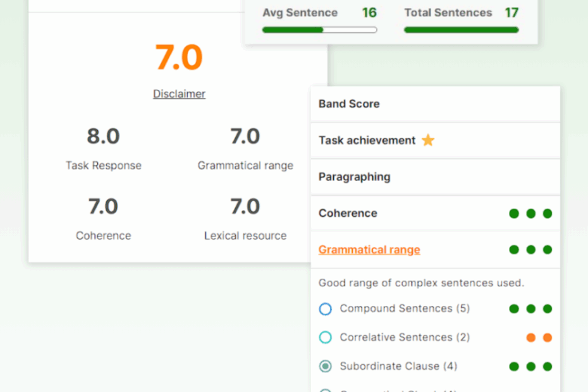Click the Total Sentences label
This screenshot has height=392, width=588.
pos(448,13)
